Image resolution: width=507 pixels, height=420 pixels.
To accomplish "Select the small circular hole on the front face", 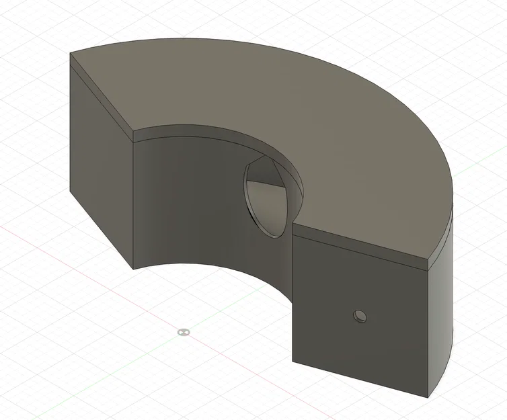I will [x=360, y=316].
